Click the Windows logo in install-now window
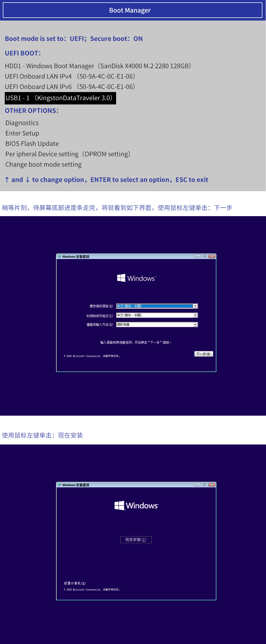Screen dimensions: 266x644 pyautogui.click(x=136, y=506)
